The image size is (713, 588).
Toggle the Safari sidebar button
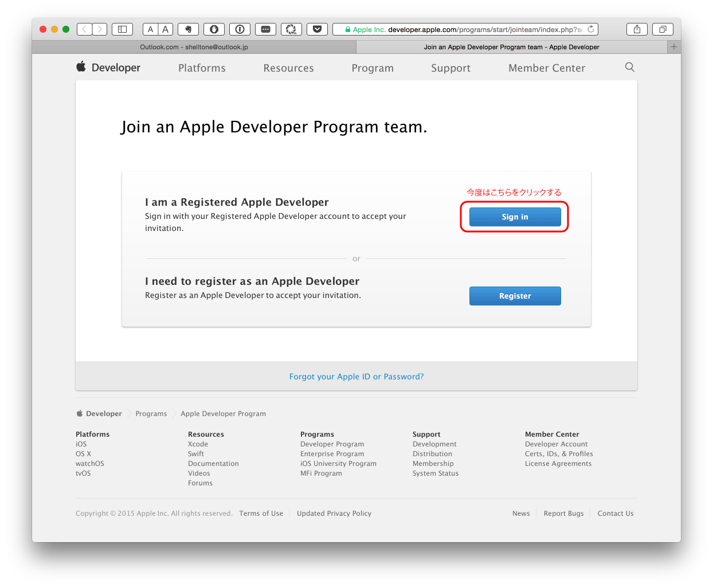pos(122,29)
